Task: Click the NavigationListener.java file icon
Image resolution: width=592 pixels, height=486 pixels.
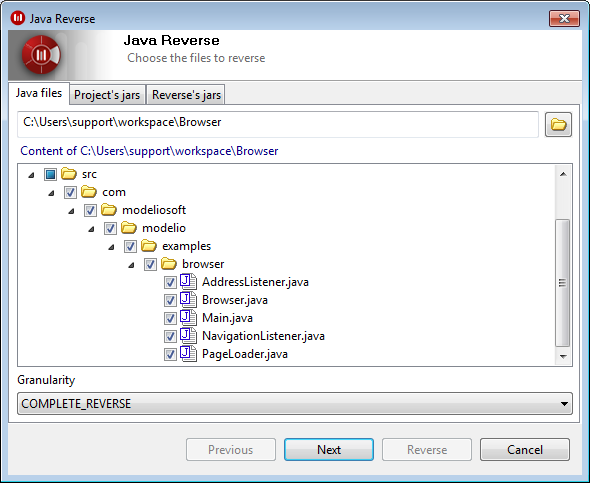Action: (x=188, y=336)
